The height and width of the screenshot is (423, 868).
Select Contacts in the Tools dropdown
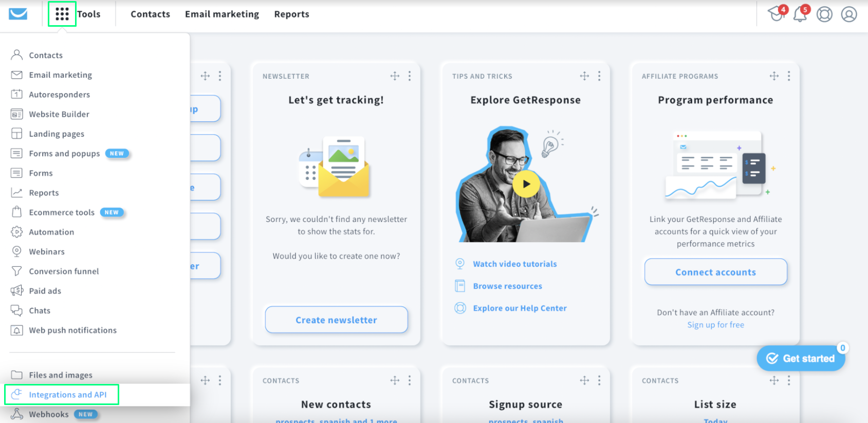click(x=46, y=55)
